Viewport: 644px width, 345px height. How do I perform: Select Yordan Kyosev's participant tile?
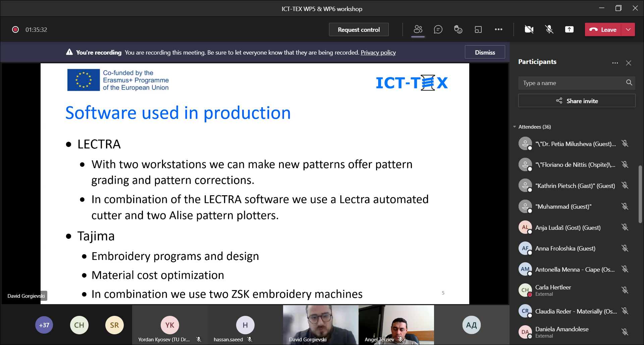(x=170, y=325)
